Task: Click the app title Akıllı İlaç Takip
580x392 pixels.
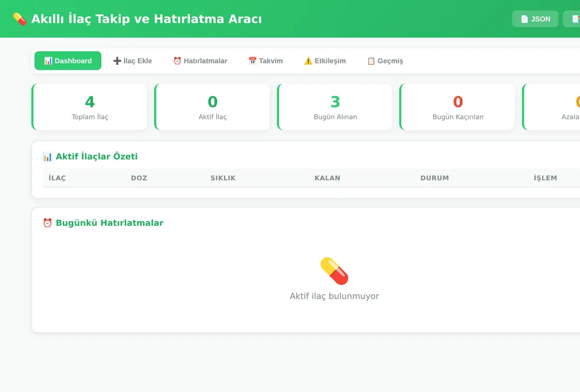Action: (x=146, y=19)
